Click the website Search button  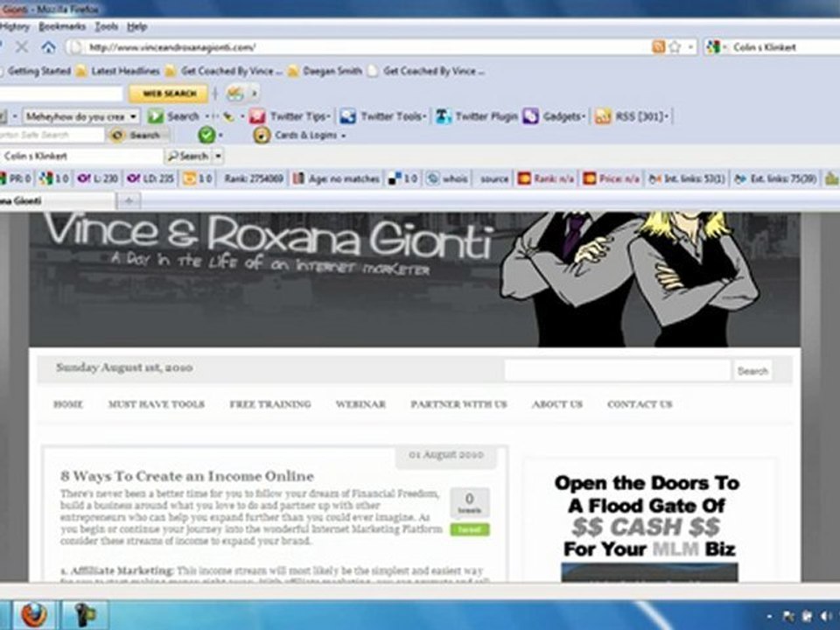pyautogui.click(x=752, y=371)
